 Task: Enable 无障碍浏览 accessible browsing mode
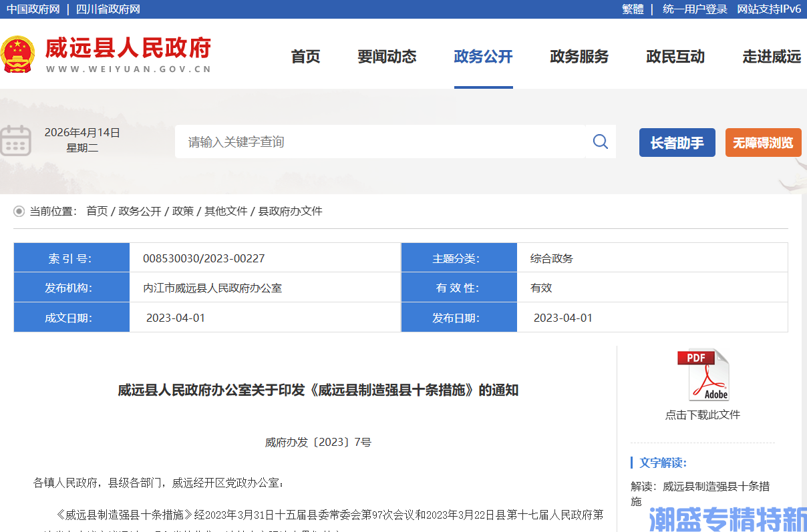(763, 142)
